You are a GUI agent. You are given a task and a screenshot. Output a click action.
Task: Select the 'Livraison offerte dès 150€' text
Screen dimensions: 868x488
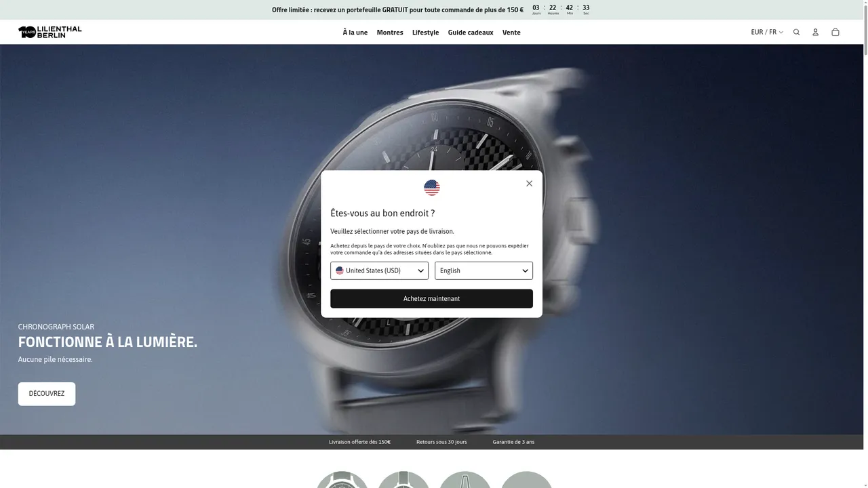pos(359,442)
